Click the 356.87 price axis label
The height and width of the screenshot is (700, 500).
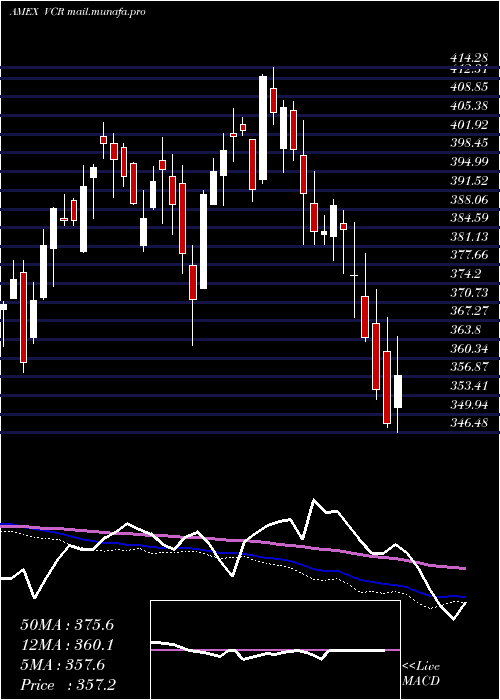(469, 367)
